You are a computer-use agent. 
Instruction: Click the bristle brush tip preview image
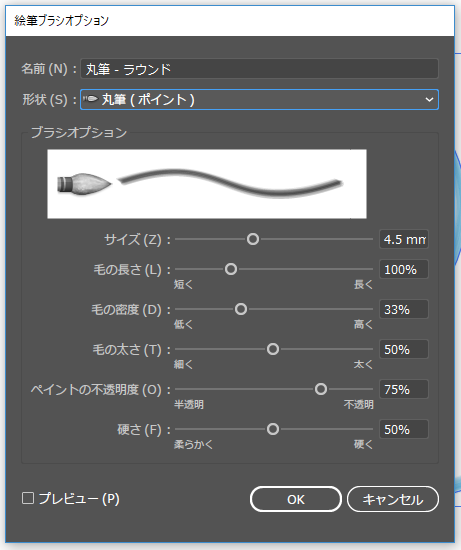[x=84, y=184]
